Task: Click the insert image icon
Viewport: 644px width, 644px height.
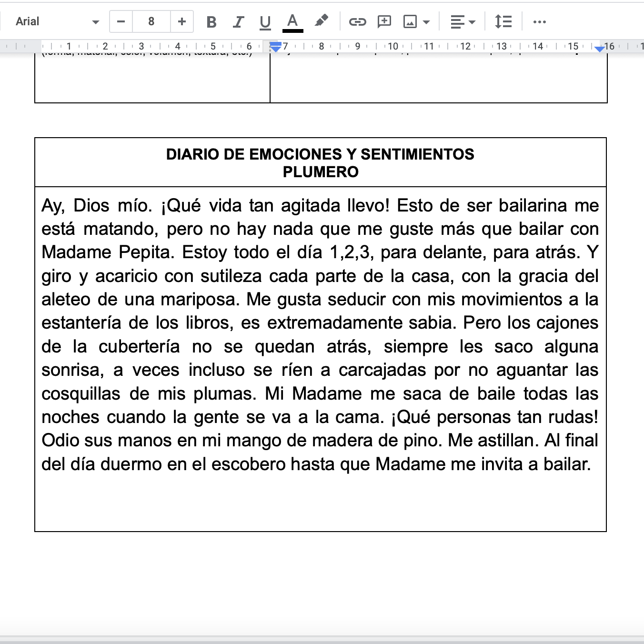Action: pos(410,21)
